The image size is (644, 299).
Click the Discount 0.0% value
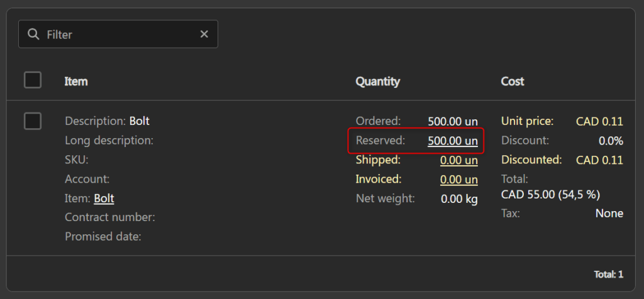click(x=611, y=141)
